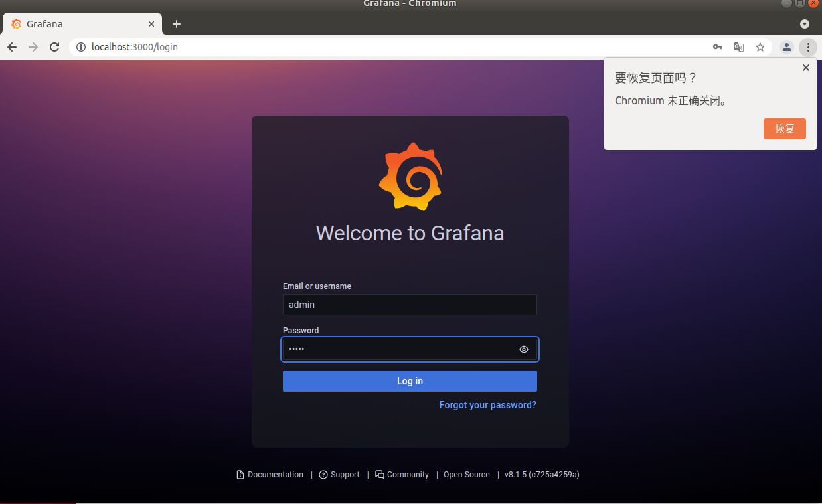The width and height of the screenshot is (822, 504).
Task: Click the browser forward arrow
Action: [x=33, y=47]
